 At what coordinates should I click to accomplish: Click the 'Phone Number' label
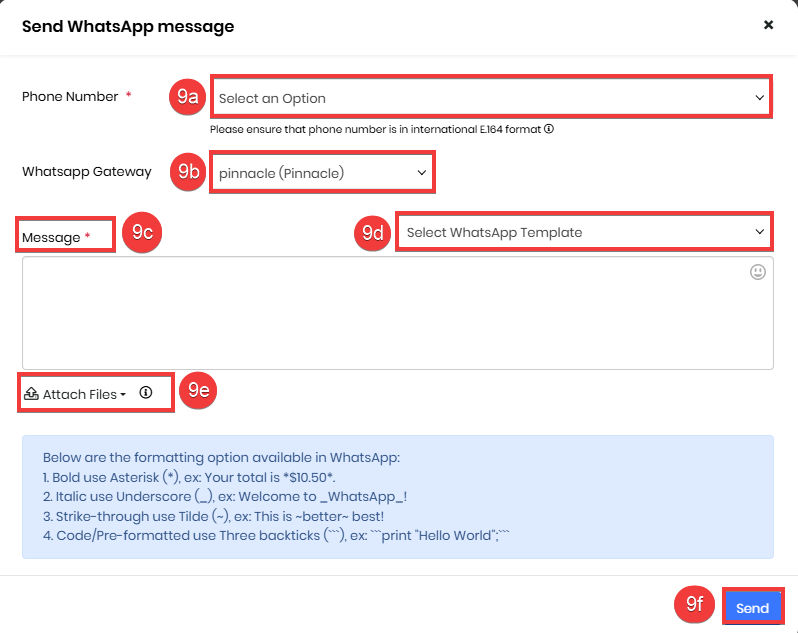coord(70,97)
